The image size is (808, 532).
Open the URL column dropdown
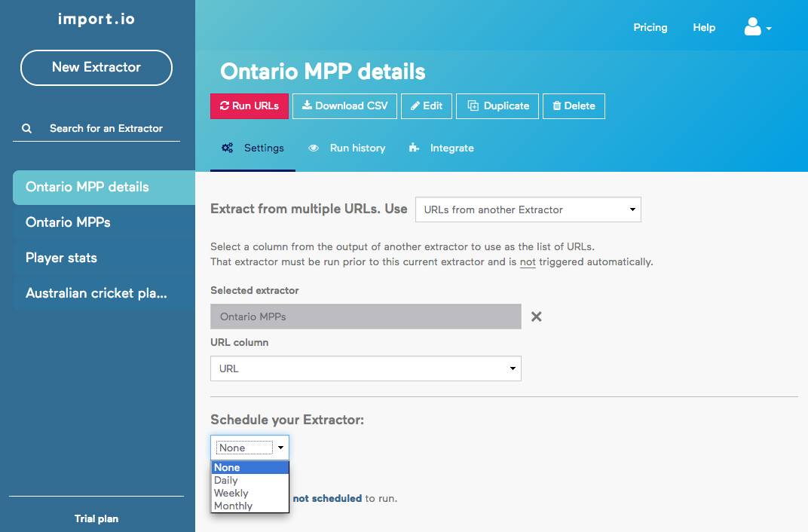point(366,368)
